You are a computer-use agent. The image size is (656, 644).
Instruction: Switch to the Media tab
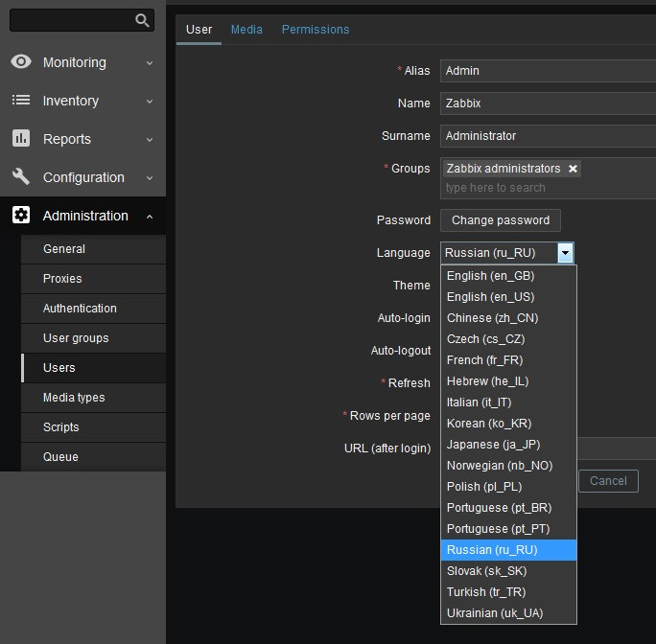click(246, 30)
